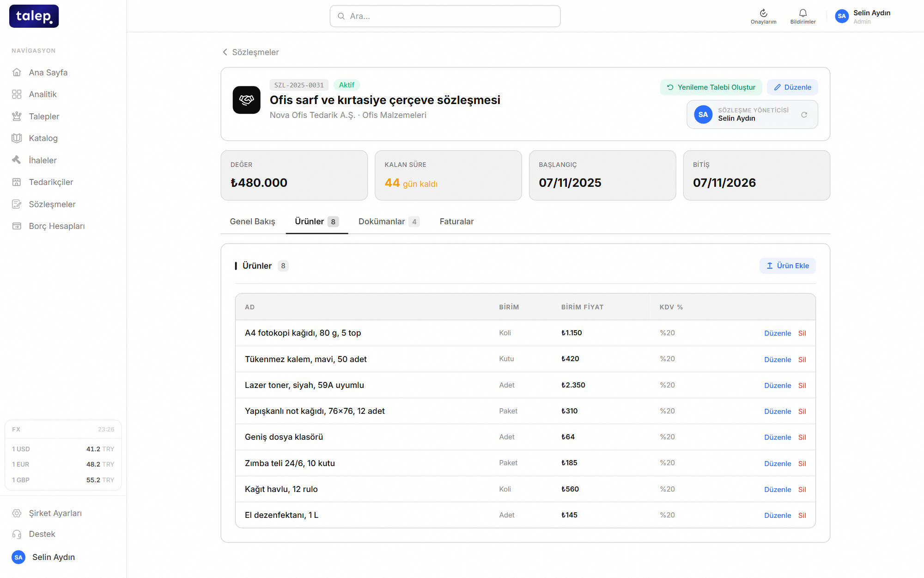924x578 pixels.
Task: Click the contract handshake icon
Action: (246, 100)
